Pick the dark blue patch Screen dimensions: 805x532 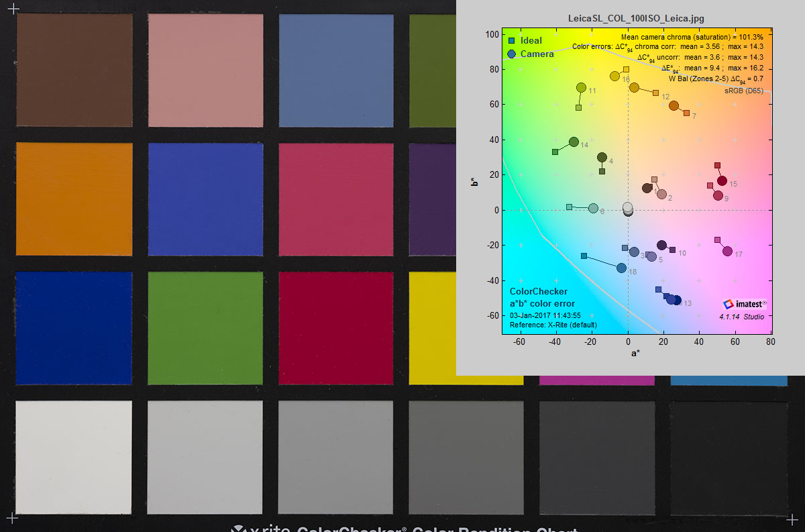point(74,328)
